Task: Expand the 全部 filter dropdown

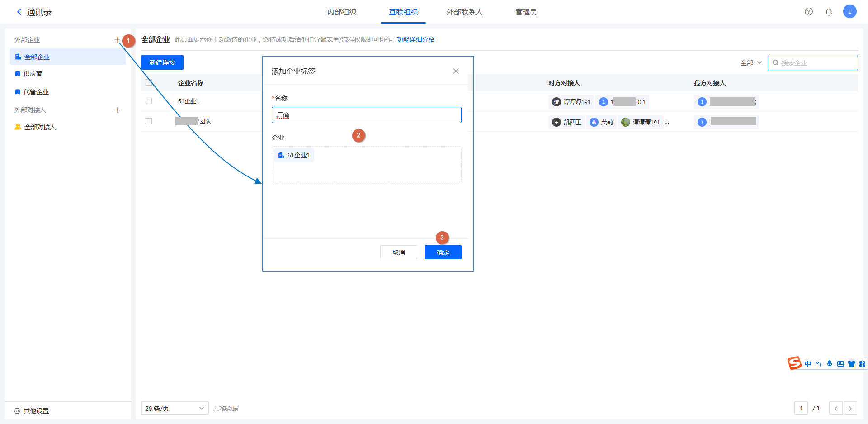Action: (x=751, y=63)
